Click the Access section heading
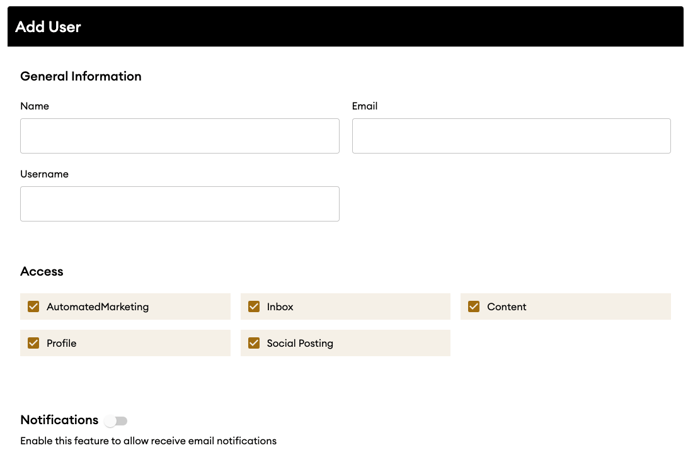Image resolution: width=688 pixels, height=455 pixels. point(42,271)
